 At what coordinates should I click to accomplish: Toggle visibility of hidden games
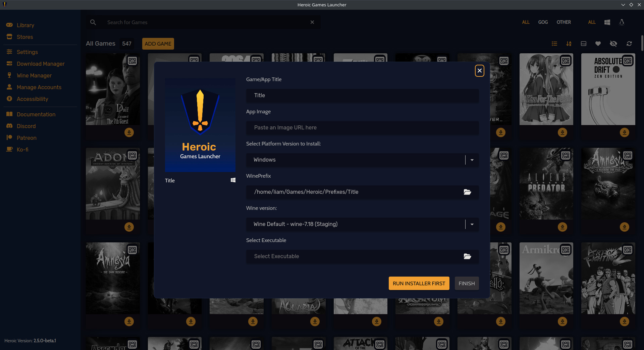613,44
